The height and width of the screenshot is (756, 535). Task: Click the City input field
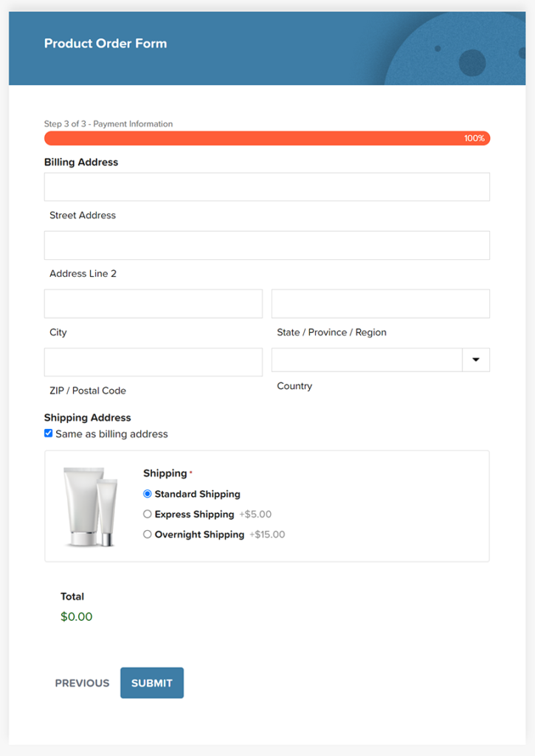[x=153, y=303]
